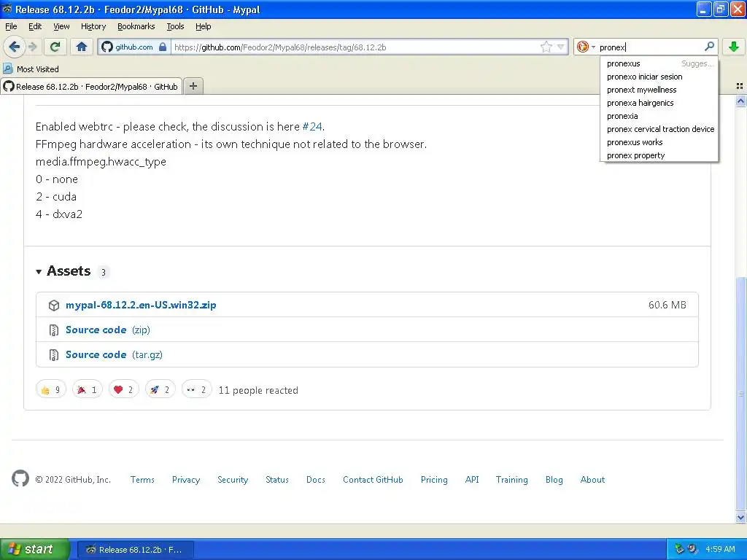Download mypal-68.12.2.en-US.win32.zip
The image size is (747, 560).
[141, 305]
